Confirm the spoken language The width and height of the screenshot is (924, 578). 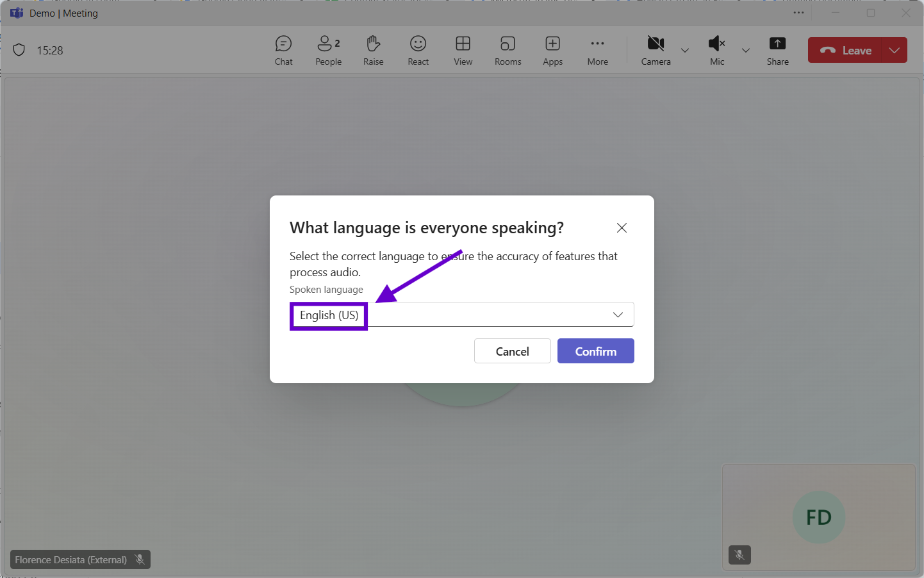[x=596, y=351]
